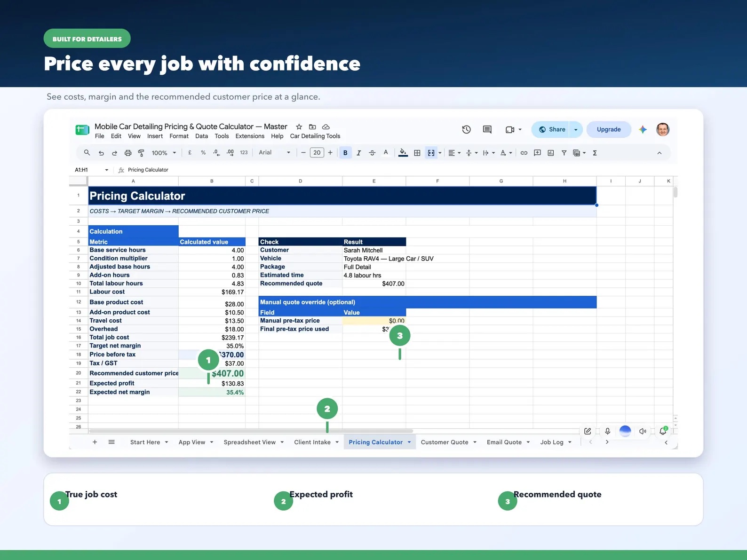Open the all sheets list icon
This screenshot has width=747, height=560.
[x=111, y=442]
